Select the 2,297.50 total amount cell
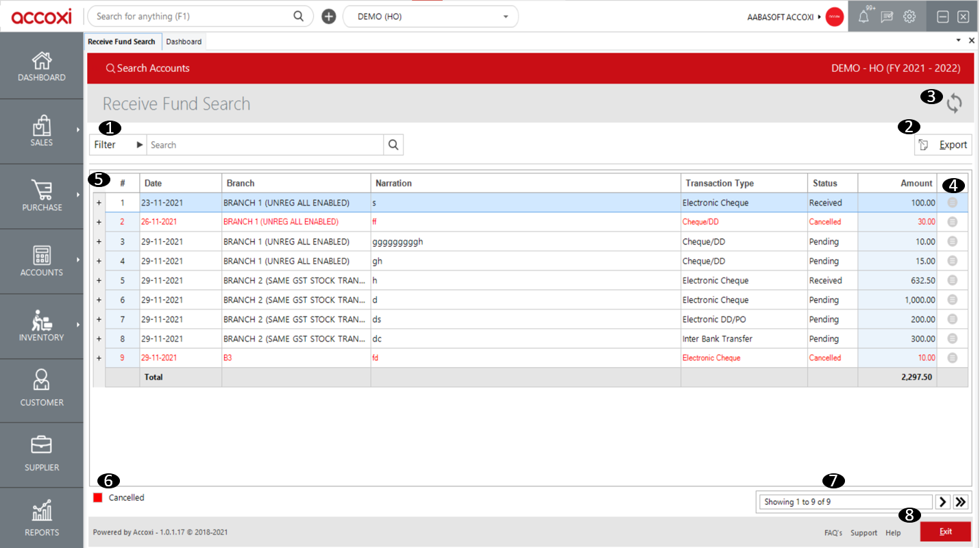980x548 pixels. tap(897, 377)
